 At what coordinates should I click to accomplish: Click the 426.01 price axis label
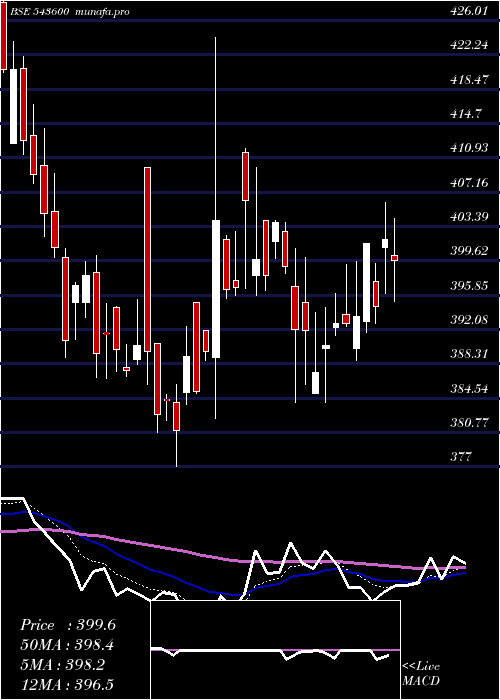(x=467, y=11)
